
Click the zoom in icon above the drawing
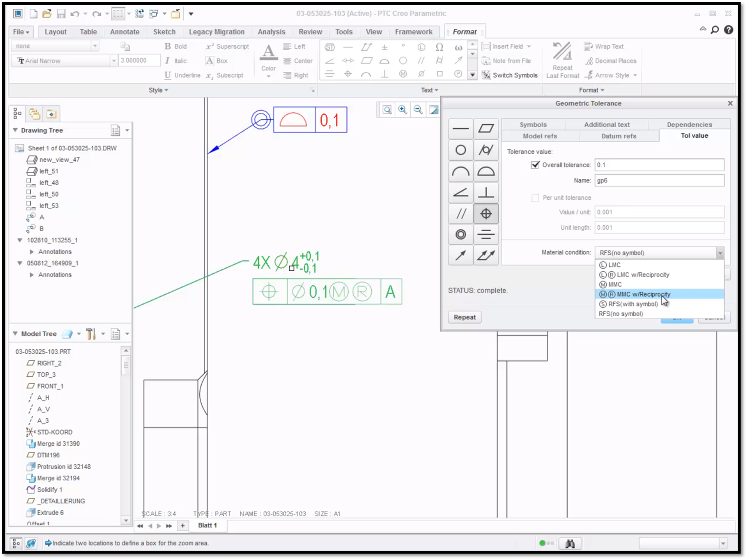(403, 110)
